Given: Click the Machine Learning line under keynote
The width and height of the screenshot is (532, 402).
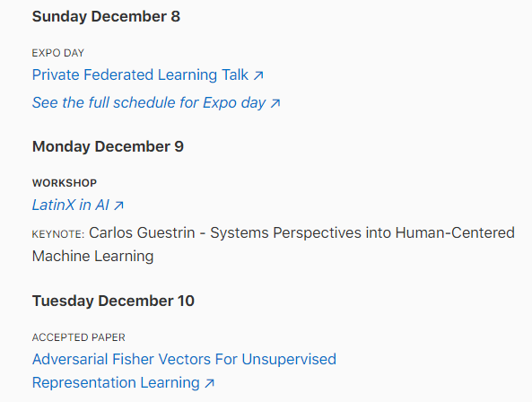Looking at the screenshot, I should (93, 257).
